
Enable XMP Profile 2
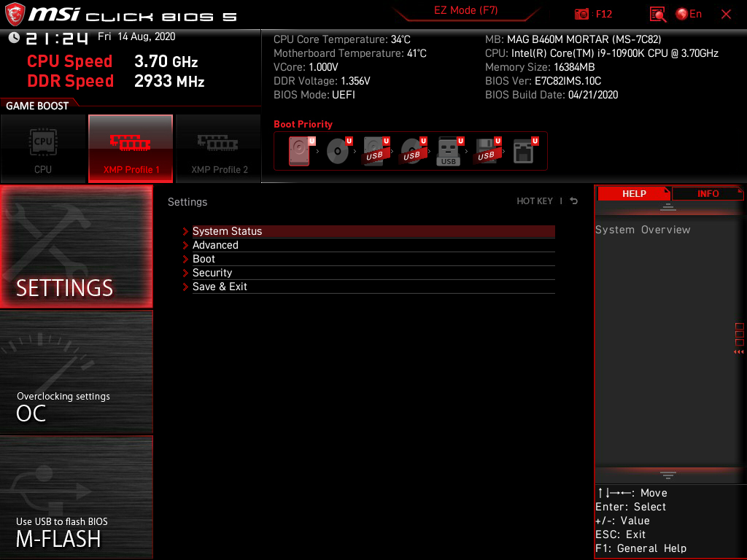coord(218,149)
